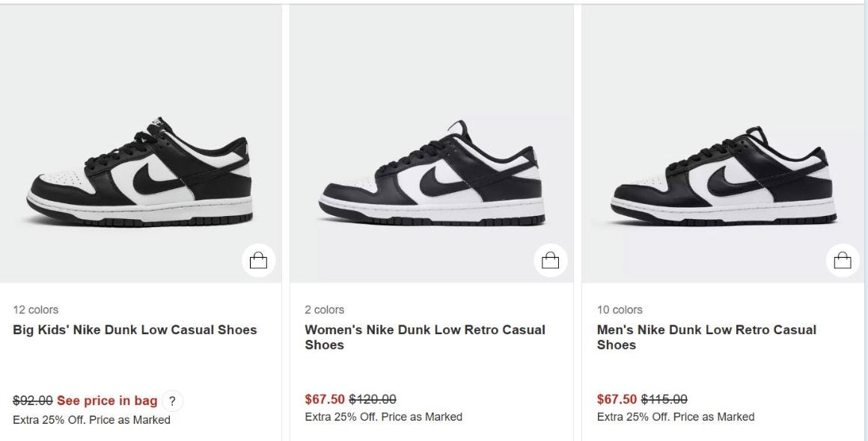Click the crossed-out $120.00 original price
The image size is (868, 441).
[x=373, y=400]
